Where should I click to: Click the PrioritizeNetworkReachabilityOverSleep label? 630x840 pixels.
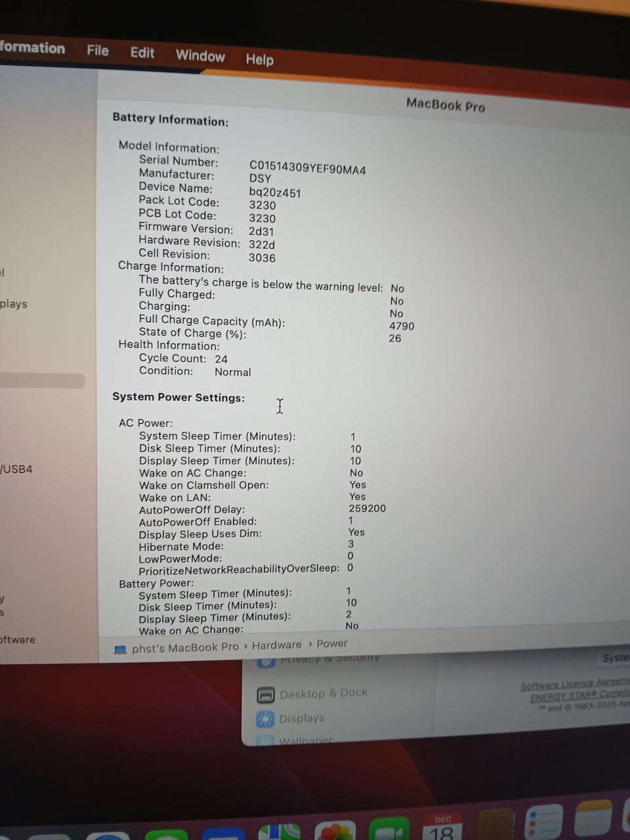pos(239,570)
